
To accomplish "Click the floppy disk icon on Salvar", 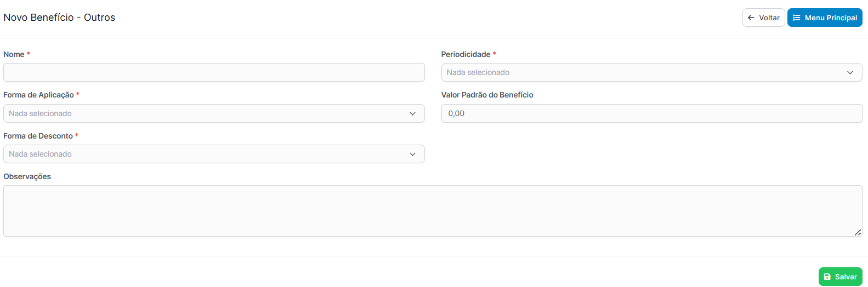I will coord(827,277).
